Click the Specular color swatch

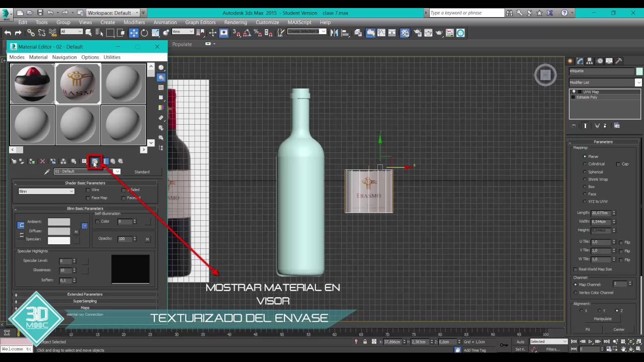(x=59, y=241)
